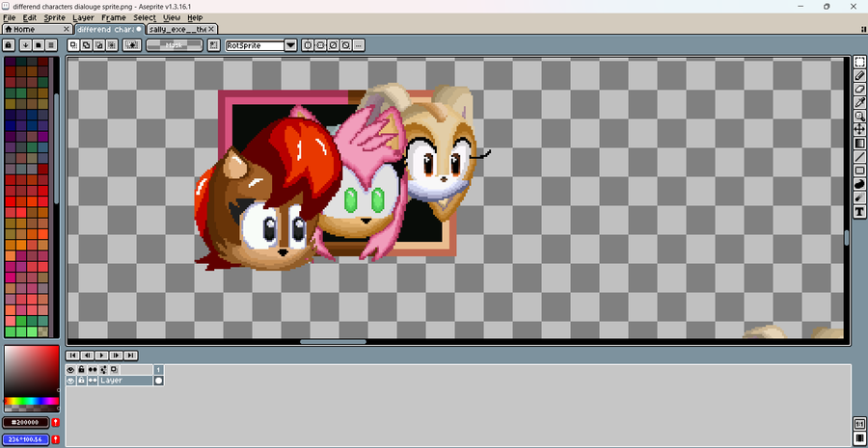Choose the intersect selection mode icon
Image resolution: width=868 pixels, height=448 pixels.
click(x=112, y=45)
